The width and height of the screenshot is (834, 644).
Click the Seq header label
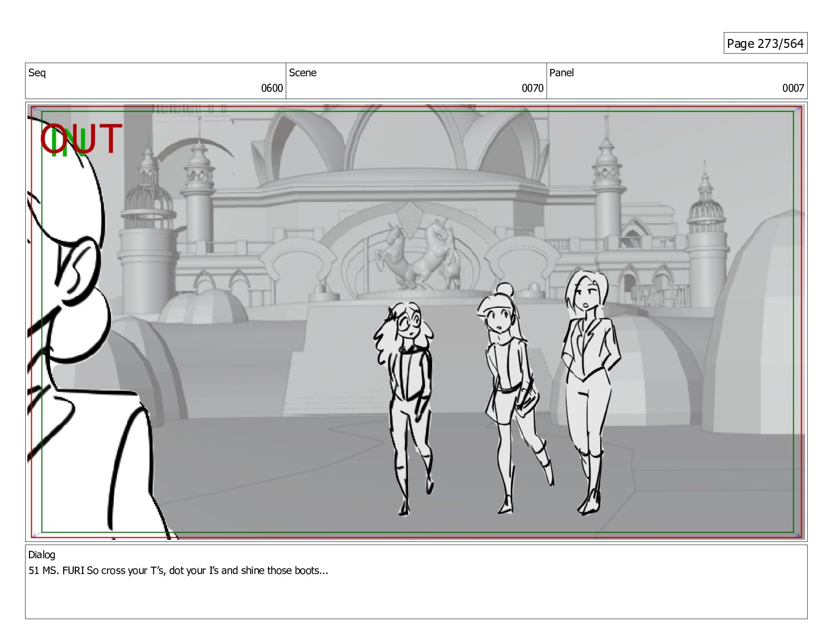click(37, 73)
